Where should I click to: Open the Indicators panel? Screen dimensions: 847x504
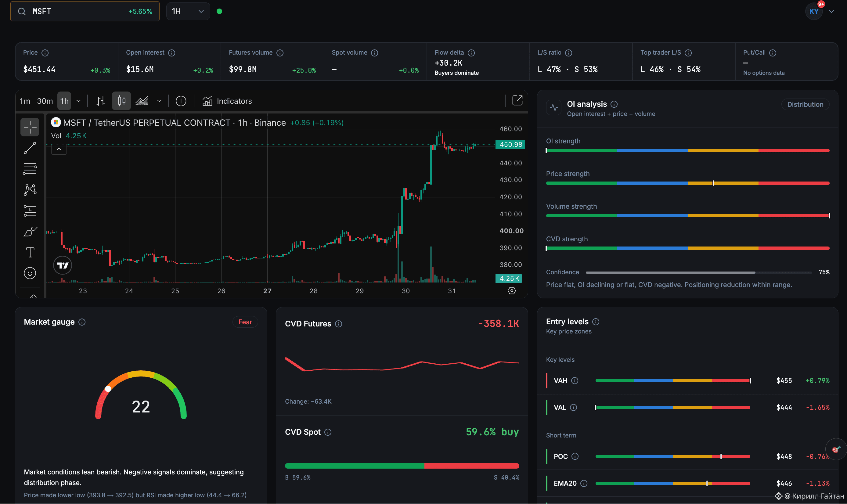(x=227, y=101)
